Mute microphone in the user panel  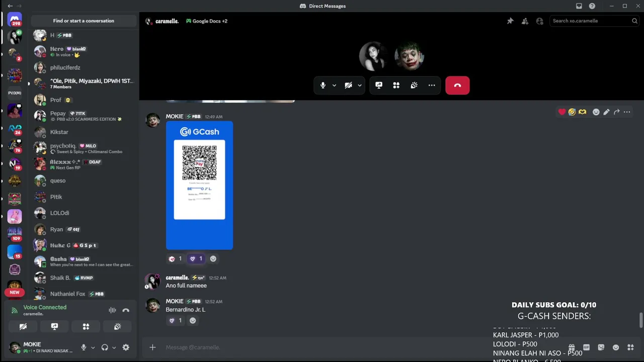click(x=84, y=347)
